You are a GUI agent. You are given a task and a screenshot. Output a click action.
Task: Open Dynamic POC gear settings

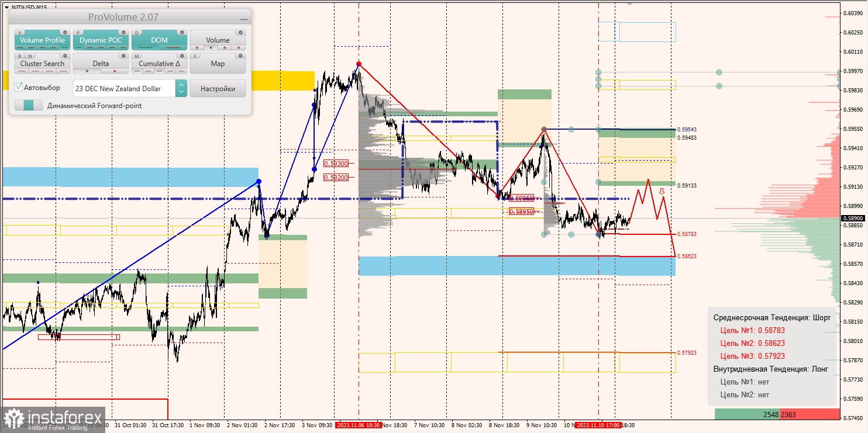point(123,33)
